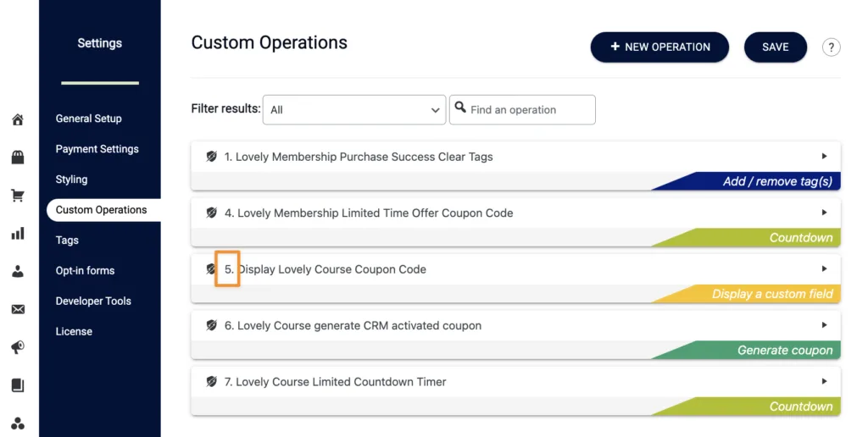This screenshot has width=868, height=437.
Task: Click title Lovely Membership Purchase Success Clear Tags
Action: pos(359,157)
